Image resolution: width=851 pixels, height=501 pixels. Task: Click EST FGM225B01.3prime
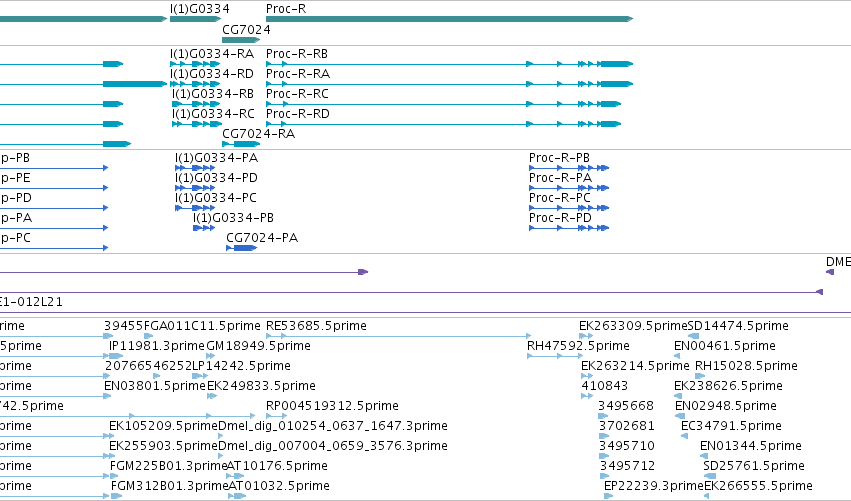(168, 466)
